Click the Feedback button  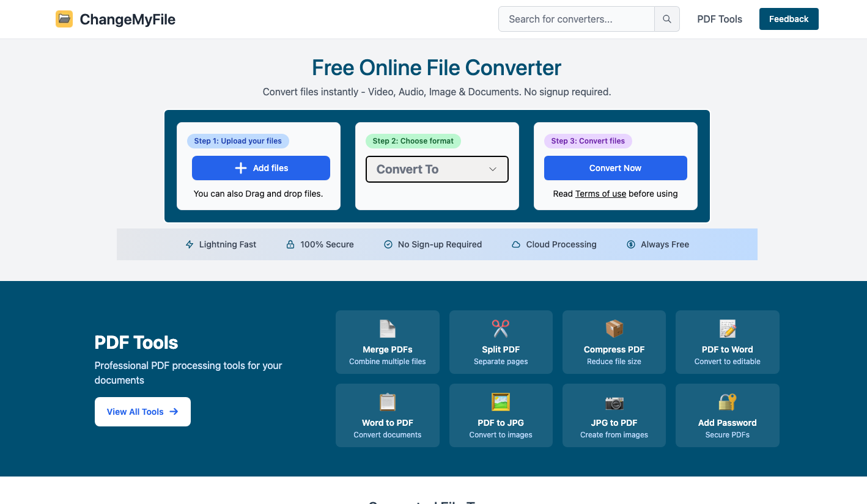click(x=788, y=19)
